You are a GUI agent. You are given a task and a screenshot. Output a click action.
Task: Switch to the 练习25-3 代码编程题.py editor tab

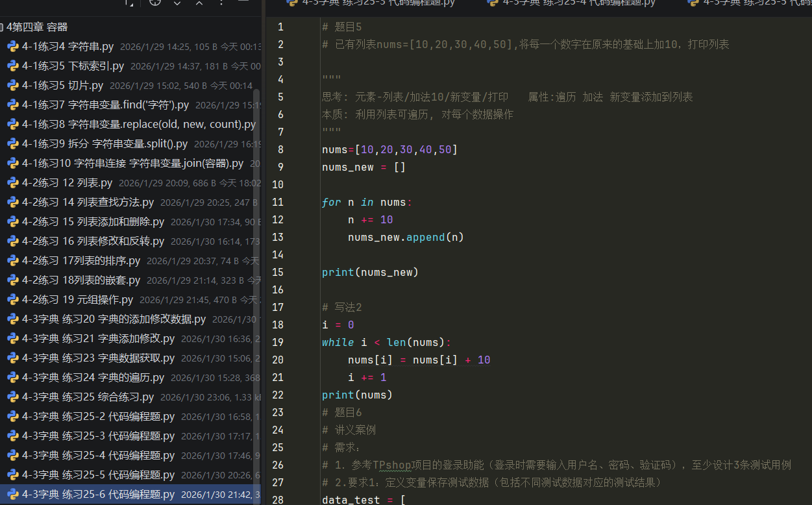pyautogui.click(x=371, y=3)
